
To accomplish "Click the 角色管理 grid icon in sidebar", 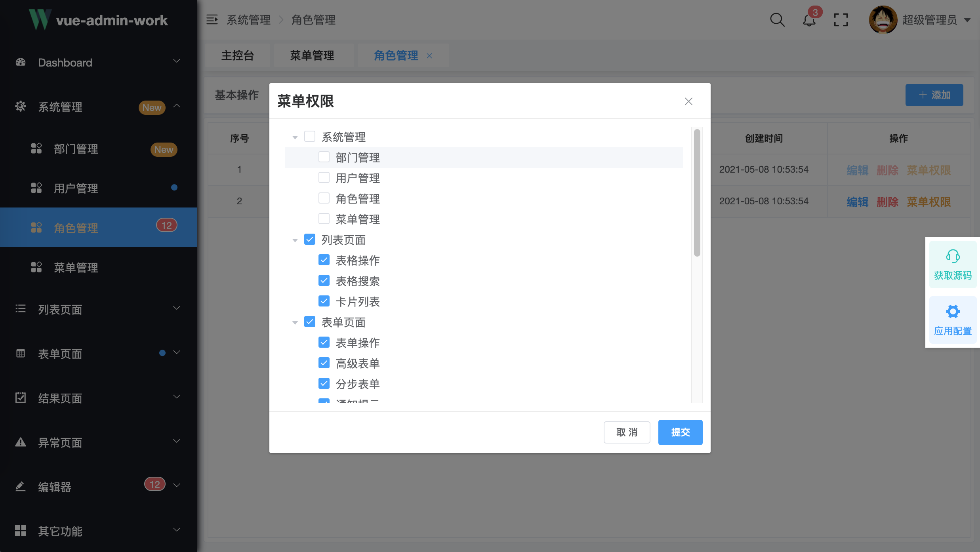I will [36, 228].
